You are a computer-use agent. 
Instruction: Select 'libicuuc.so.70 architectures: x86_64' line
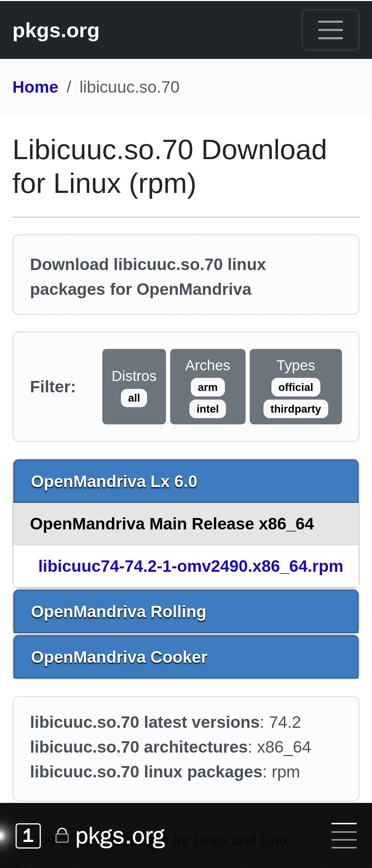(x=170, y=747)
